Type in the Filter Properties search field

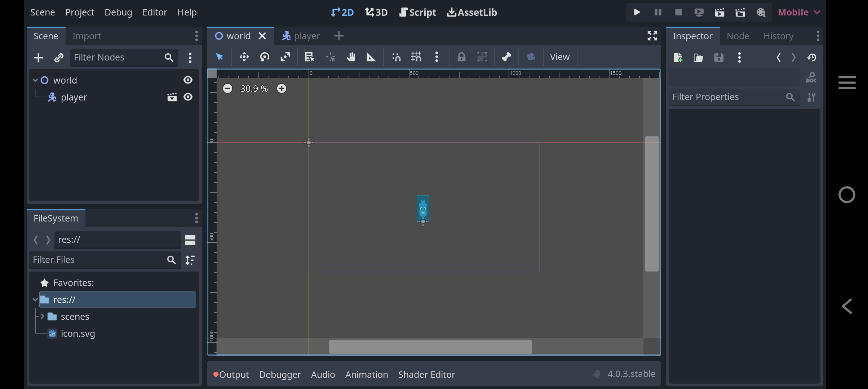click(x=728, y=97)
